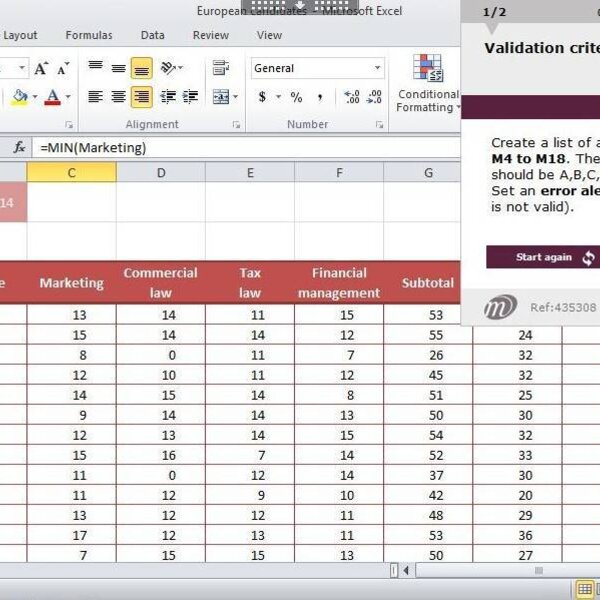This screenshot has height=600, width=600.
Task: Apply the red Font Color
Action: coord(52,97)
